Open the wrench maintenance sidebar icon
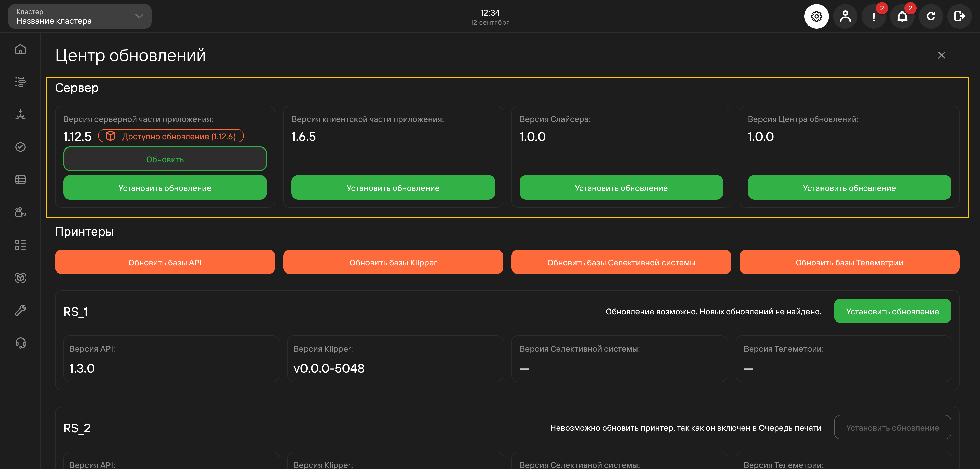 [20, 310]
